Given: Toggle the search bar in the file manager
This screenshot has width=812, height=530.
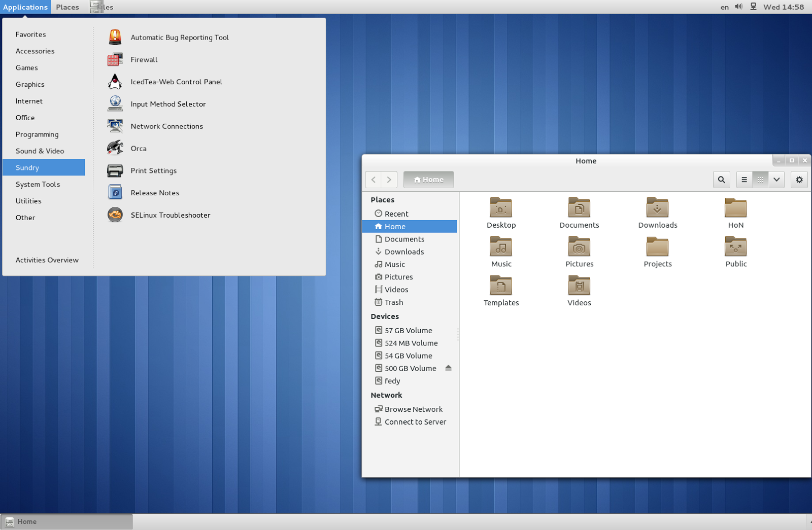Looking at the screenshot, I should (x=721, y=179).
